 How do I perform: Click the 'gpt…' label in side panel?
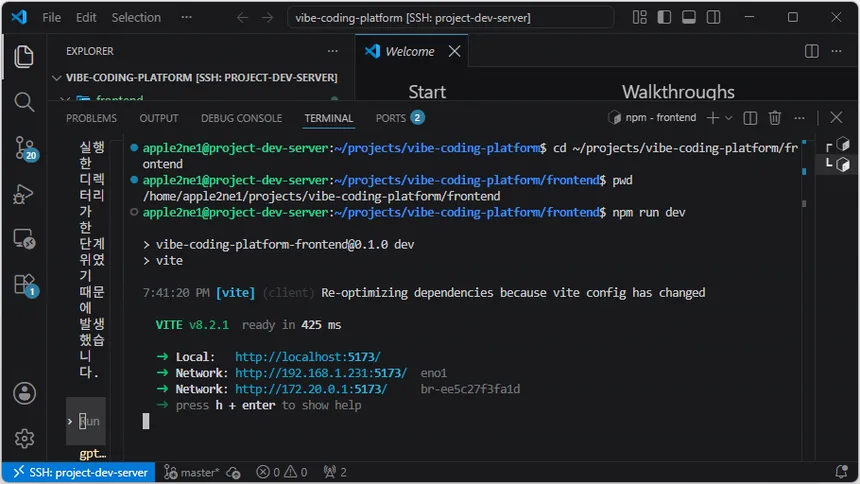[93, 454]
